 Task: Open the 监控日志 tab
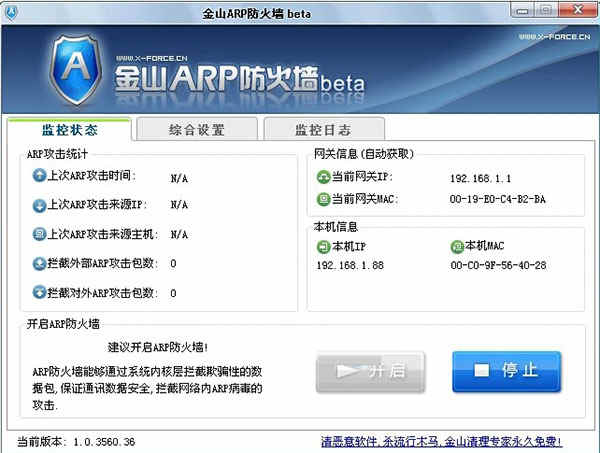pyautogui.click(x=324, y=130)
